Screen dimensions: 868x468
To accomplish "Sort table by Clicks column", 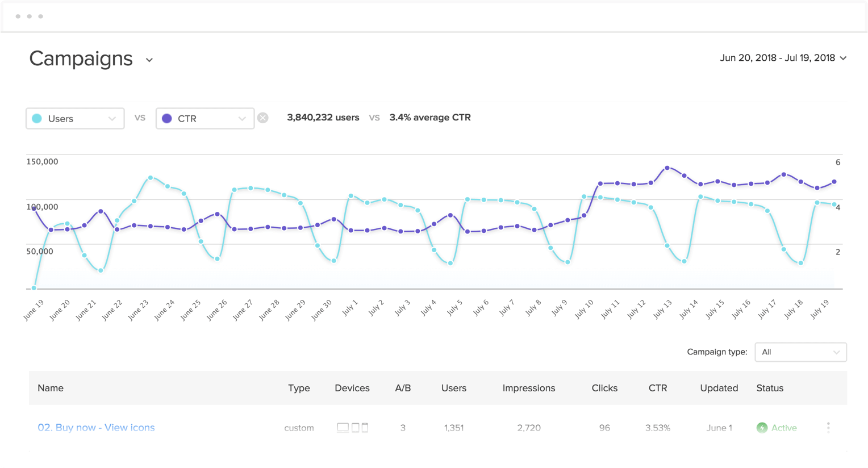I will 604,388.
